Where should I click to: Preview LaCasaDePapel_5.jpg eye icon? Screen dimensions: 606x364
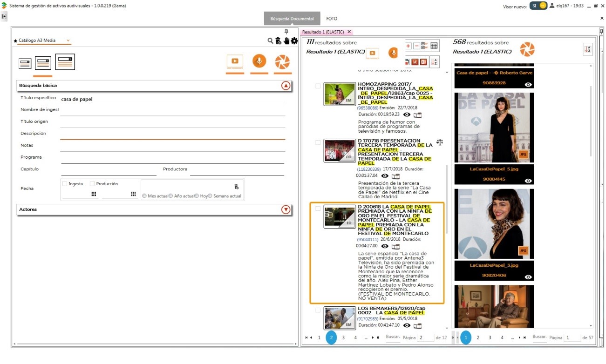(x=528, y=181)
